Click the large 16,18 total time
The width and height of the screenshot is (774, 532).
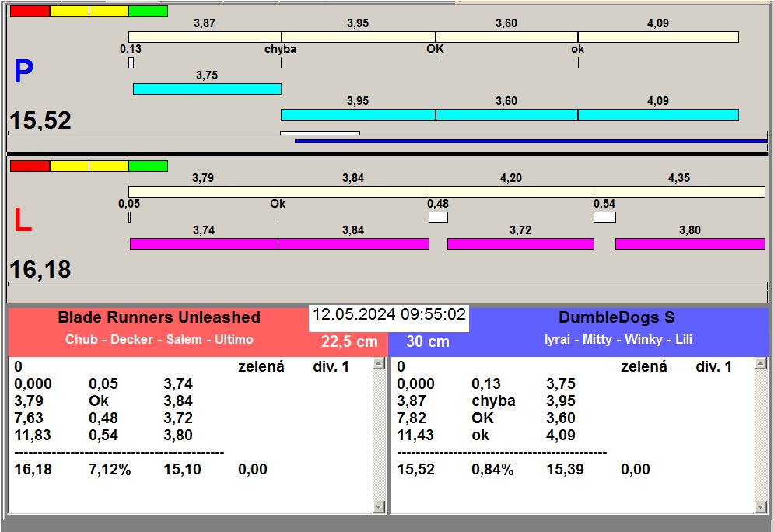click(x=40, y=269)
